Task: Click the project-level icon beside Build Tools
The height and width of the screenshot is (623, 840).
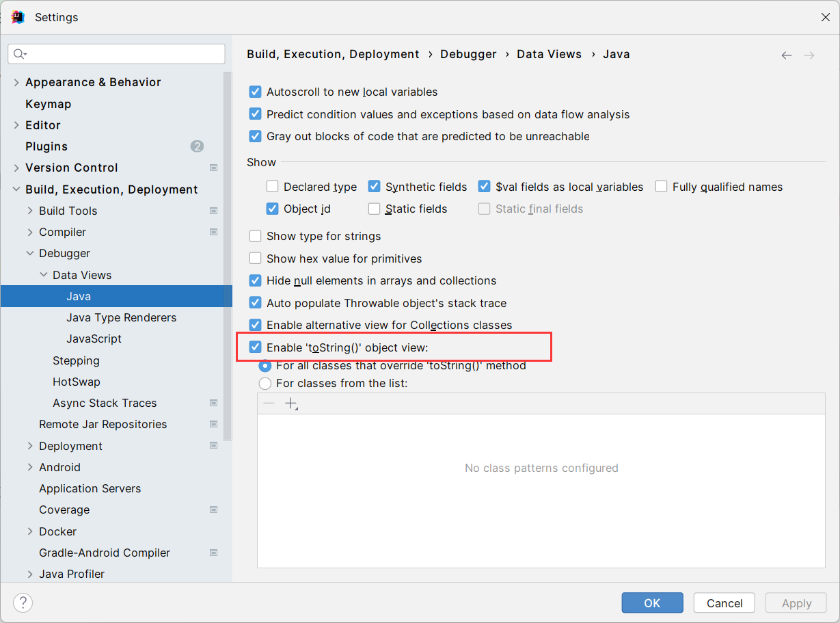Action: click(x=213, y=211)
